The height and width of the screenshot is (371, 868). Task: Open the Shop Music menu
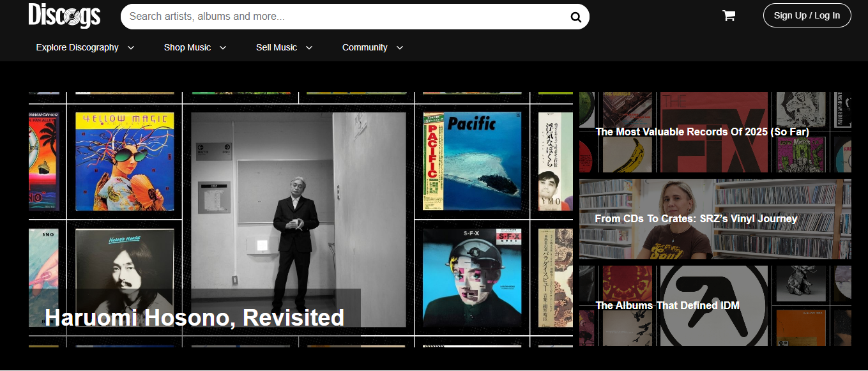click(x=187, y=47)
